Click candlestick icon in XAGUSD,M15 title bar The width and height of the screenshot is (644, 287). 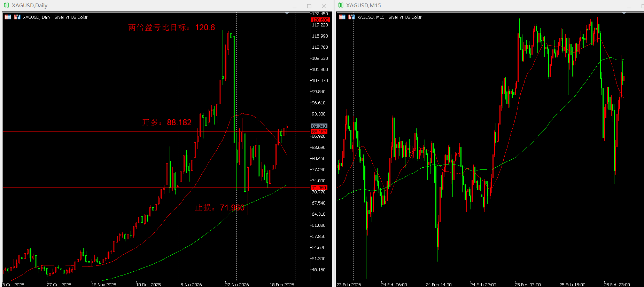[341, 5]
